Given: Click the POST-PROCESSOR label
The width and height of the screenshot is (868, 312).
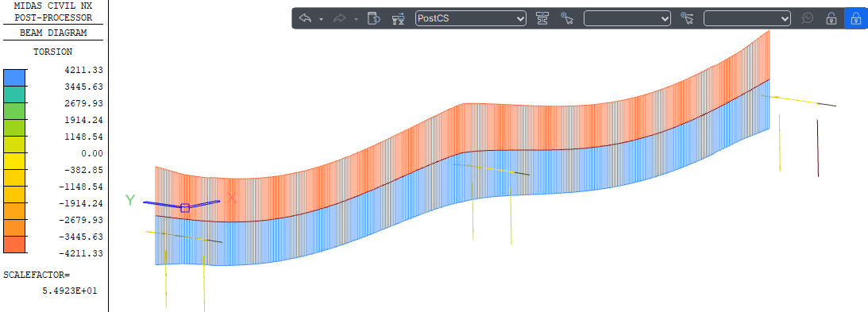Looking at the screenshot, I should [53, 17].
